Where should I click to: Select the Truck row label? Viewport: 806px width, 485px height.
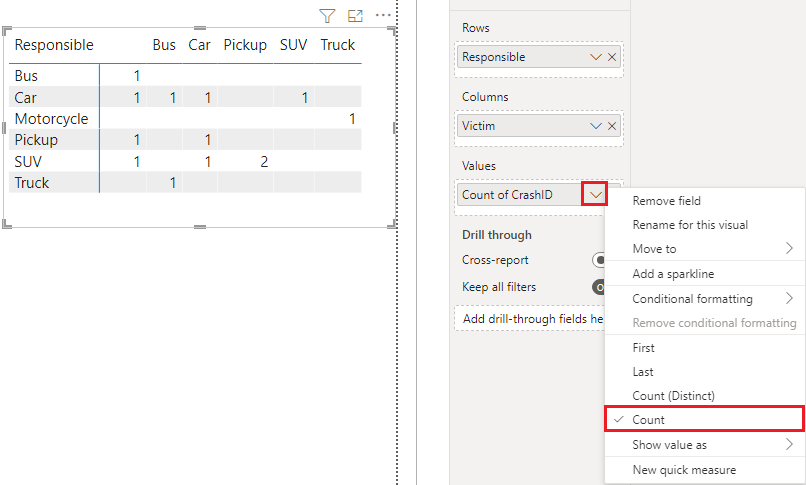(32, 182)
